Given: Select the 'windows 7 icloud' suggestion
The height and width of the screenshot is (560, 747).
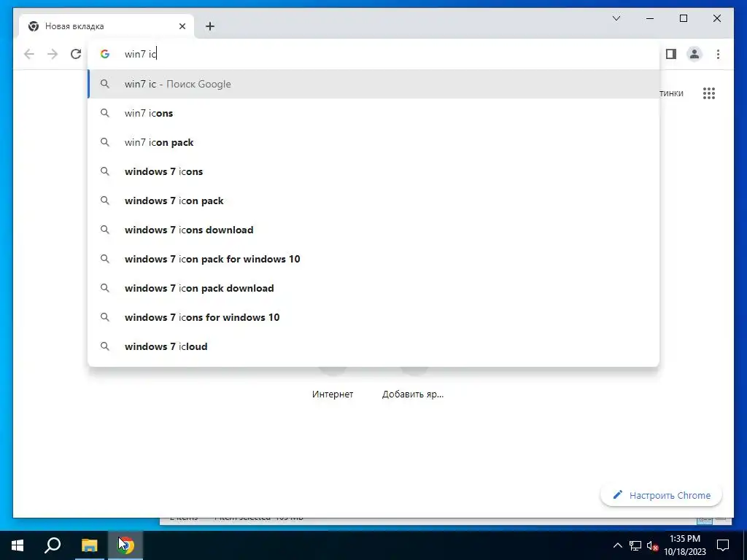Looking at the screenshot, I should click(x=373, y=346).
